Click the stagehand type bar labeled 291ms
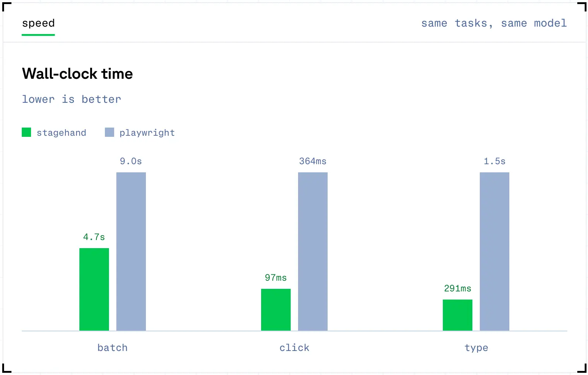Viewport: 588px width, 375px height. tap(458, 315)
